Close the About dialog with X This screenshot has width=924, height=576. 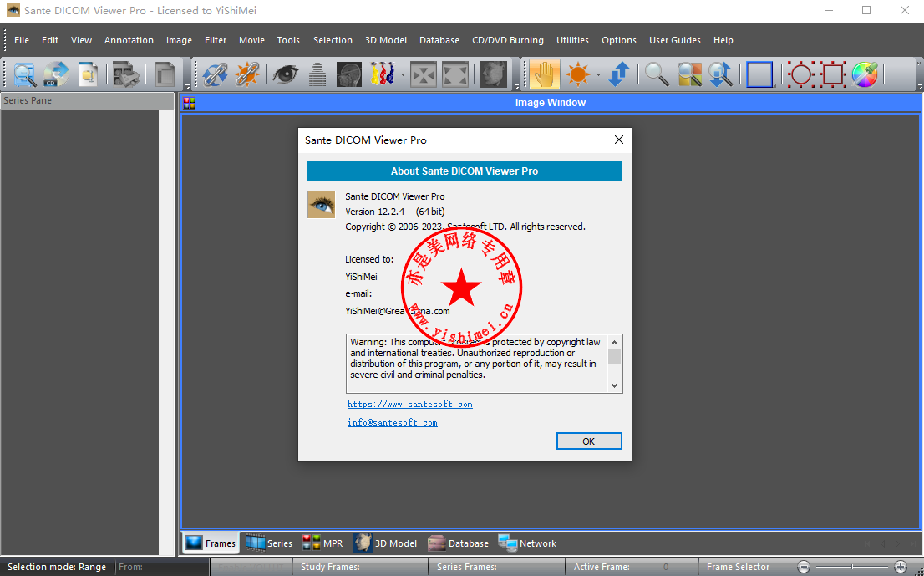click(x=619, y=140)
